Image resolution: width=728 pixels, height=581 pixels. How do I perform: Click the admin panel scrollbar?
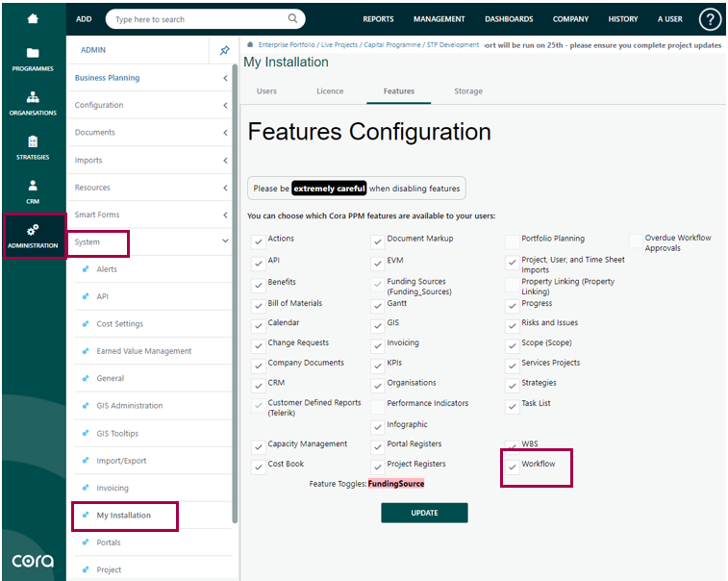(235, 292)
